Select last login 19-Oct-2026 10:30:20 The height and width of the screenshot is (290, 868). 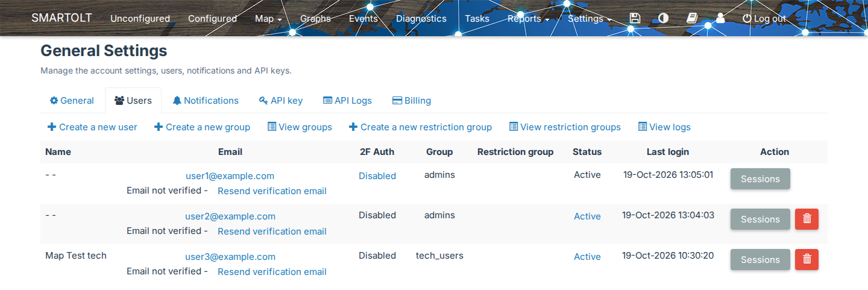(668, 256)
